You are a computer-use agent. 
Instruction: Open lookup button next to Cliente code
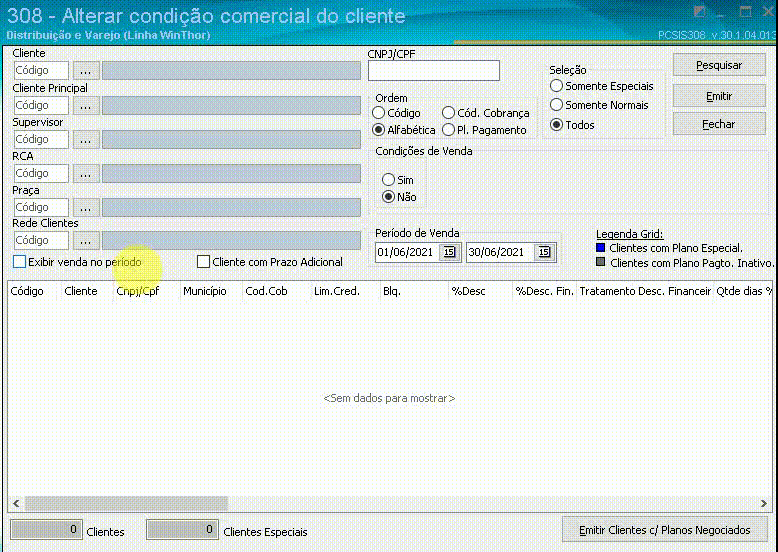click(x=86, y=71)
